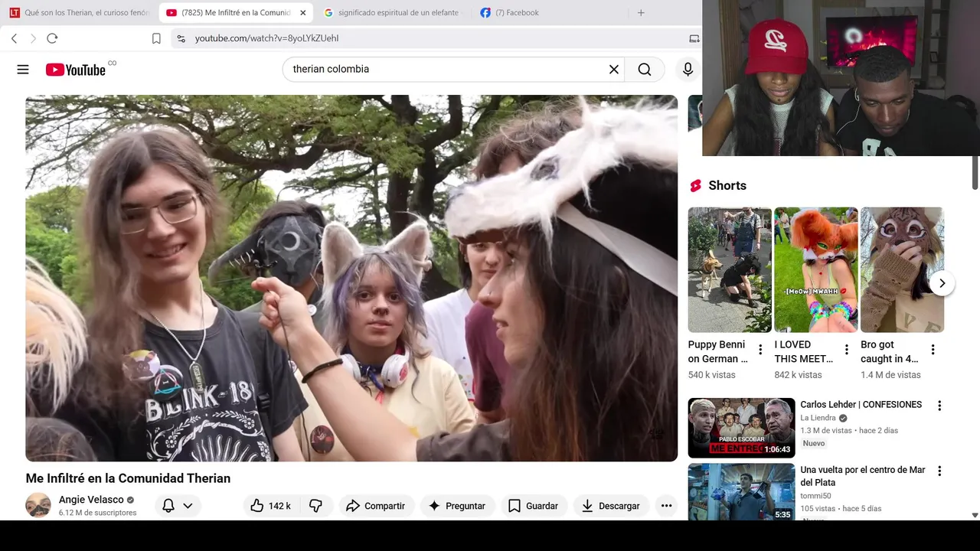Image resolution: width=980 pixels, height=551 pixels.
Task: Open the La Liendra channel link
Action: pyautogui.click(x=818, y=418)
